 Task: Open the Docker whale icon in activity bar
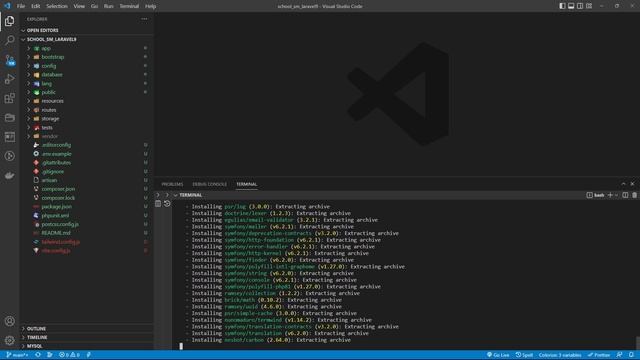pos(9,176)
